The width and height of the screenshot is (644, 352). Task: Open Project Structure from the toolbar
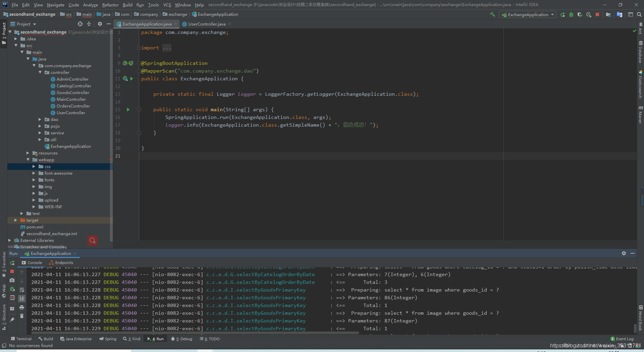(x=608, y=14)
